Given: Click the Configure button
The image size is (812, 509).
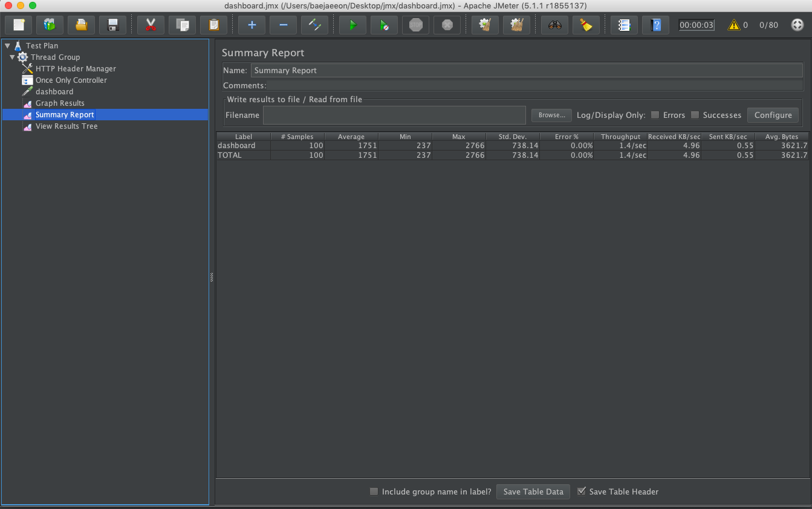Looking at the screenshot, I should pyautogui.click(x=773, y=115).
